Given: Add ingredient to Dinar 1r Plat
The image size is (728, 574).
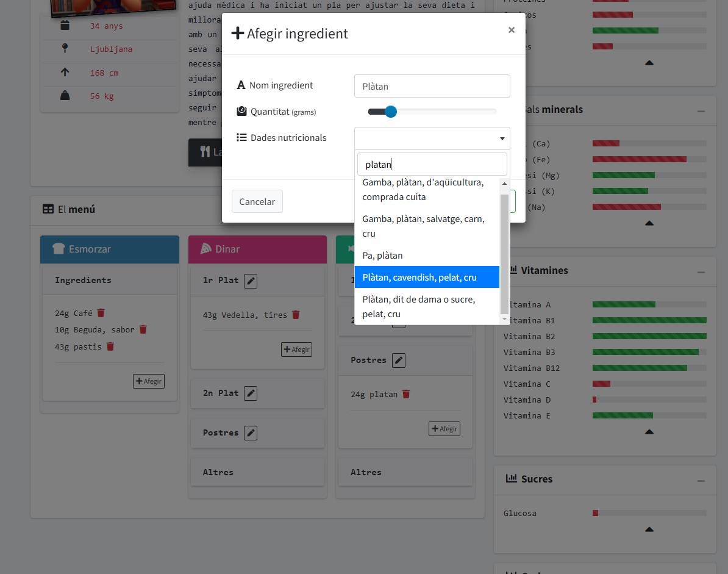Looking at the screenshot, I should 296,350.
